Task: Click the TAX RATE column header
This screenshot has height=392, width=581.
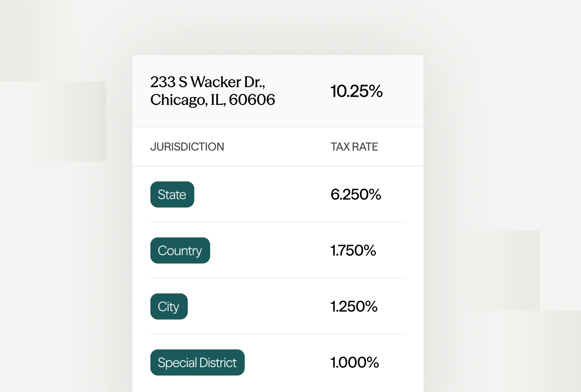Action: click(354, 147)
